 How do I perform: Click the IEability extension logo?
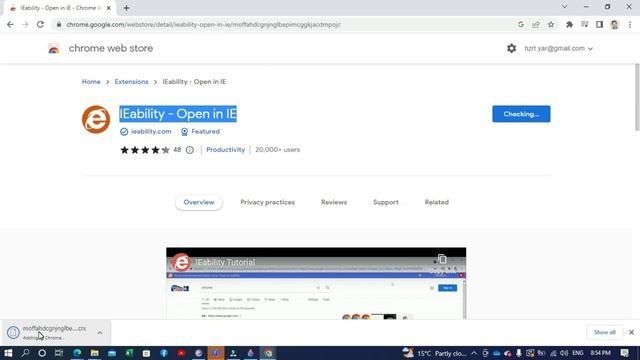(x=96, y=120)
